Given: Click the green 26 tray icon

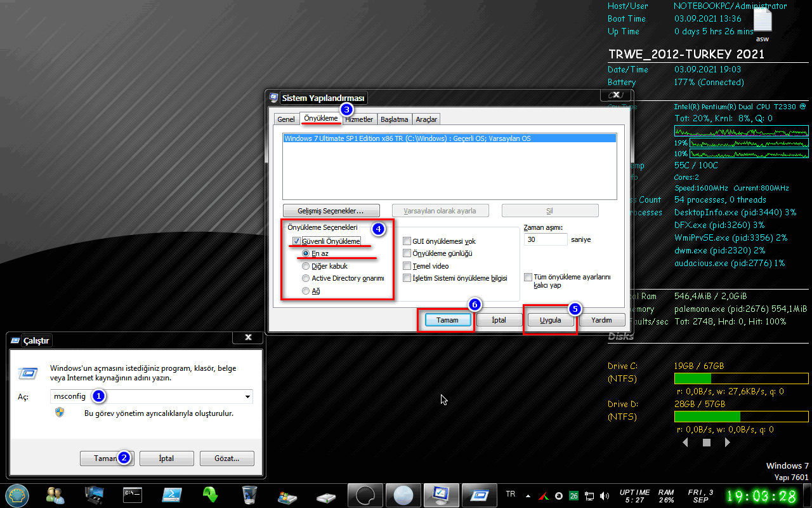Looking at the screenshot, I should coord(573,495).
